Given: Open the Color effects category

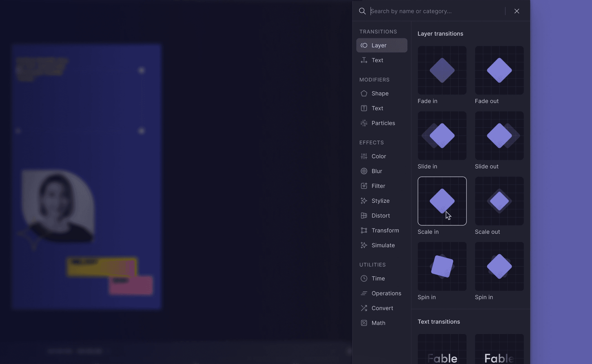Looking at the screenshot, I should (378, 156).
